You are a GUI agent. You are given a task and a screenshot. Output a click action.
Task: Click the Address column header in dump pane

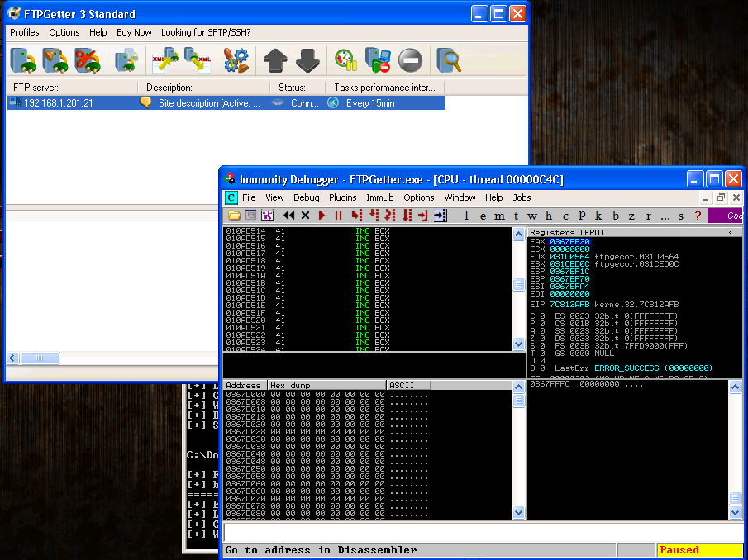click(x=245, y=385)
